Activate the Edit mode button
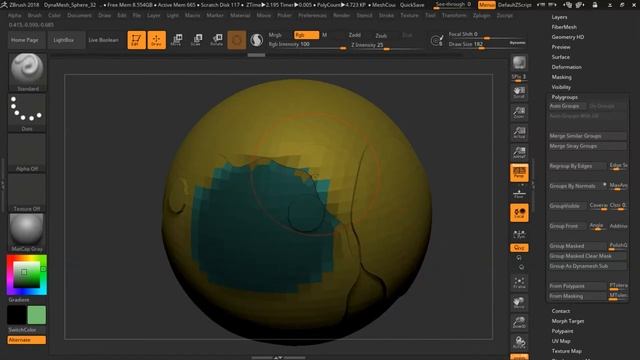Viewport: 640px width, 360px height. tap(136, 40)
